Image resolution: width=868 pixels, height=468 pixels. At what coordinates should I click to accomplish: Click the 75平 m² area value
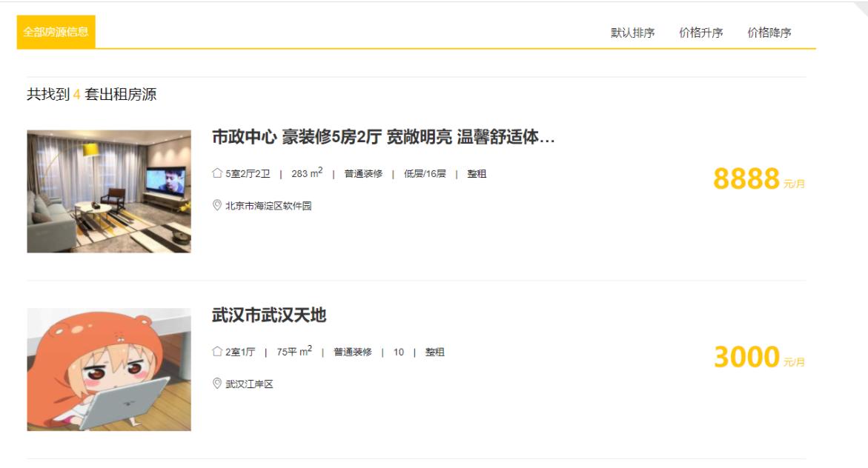[x=294, y=351]
